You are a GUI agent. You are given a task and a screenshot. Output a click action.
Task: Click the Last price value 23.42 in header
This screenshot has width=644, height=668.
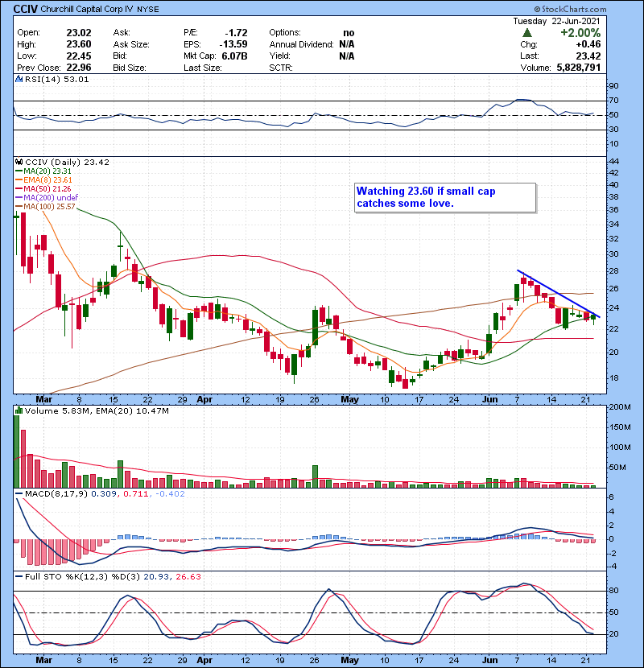[588, 56]
